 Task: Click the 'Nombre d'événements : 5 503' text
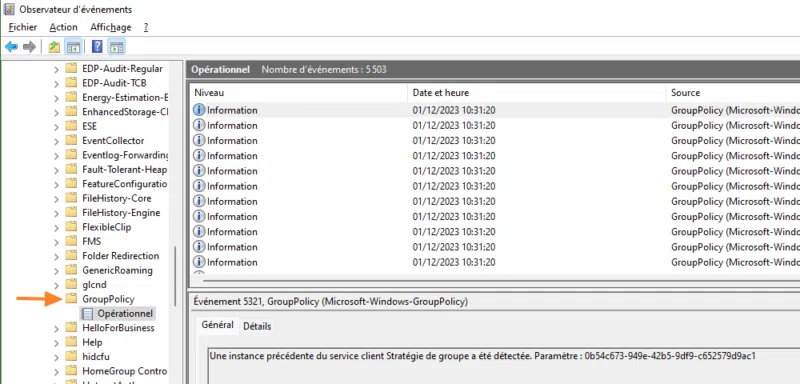click(x=324, y=69)
